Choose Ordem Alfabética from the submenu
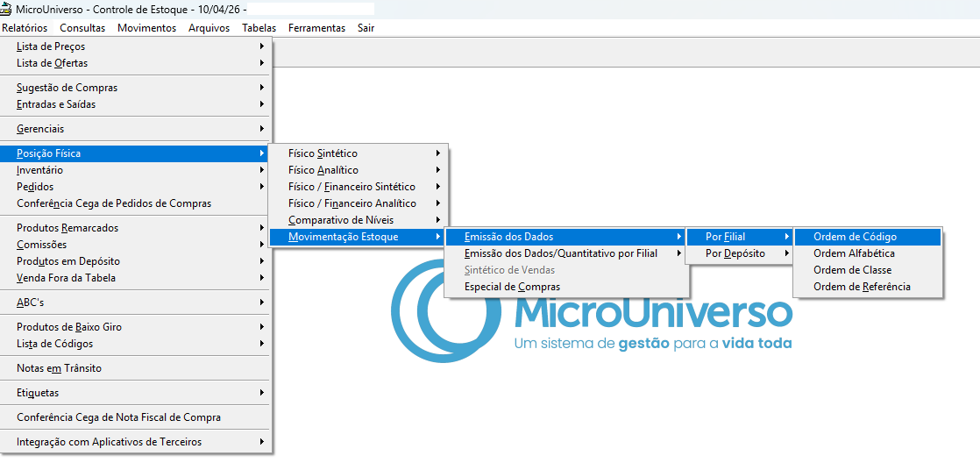This screenshot has height=470, width=980. [854, 253]
